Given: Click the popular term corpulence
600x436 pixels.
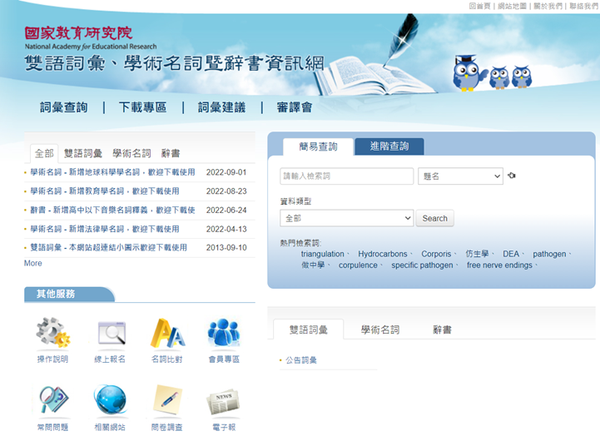Looking at the screenshot, I should 358,265.
